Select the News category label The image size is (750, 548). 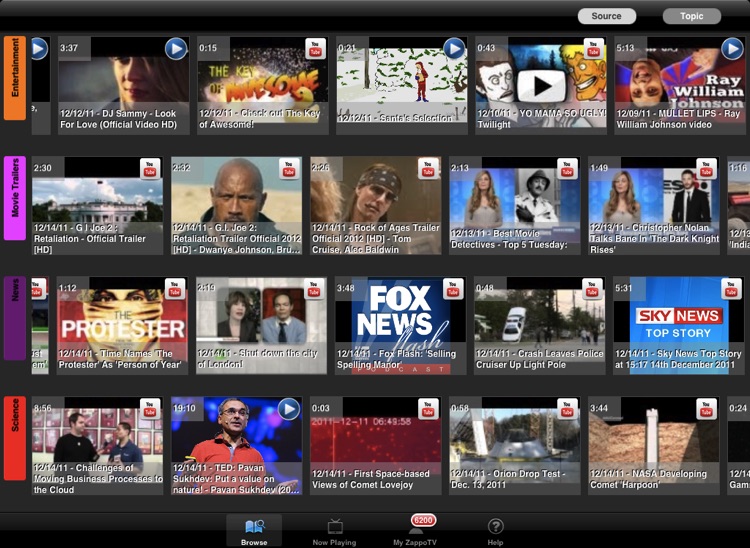click(x=15, y=318)
